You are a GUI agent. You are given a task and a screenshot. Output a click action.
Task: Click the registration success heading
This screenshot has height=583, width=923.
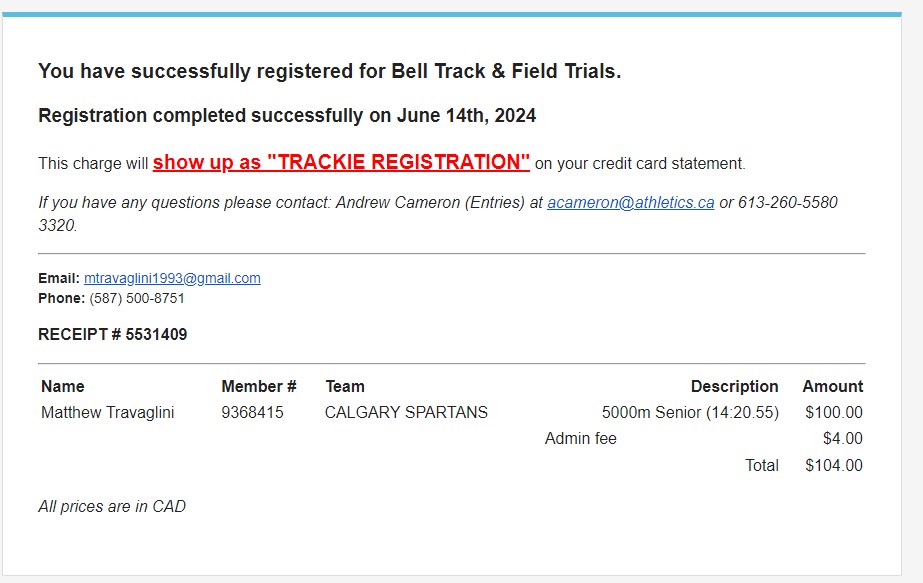coord(330,71)
